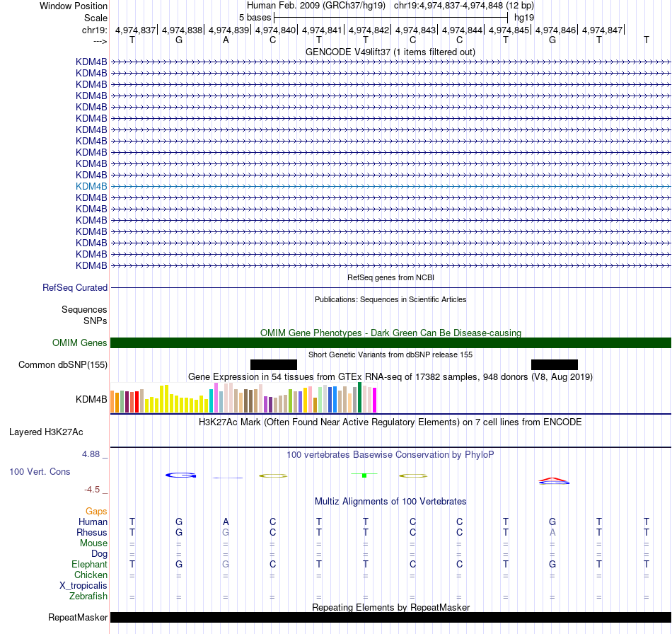Click the ---> strand direction arrow label
The width and height of the screenshot is (672, 634).
click(100, 42)
